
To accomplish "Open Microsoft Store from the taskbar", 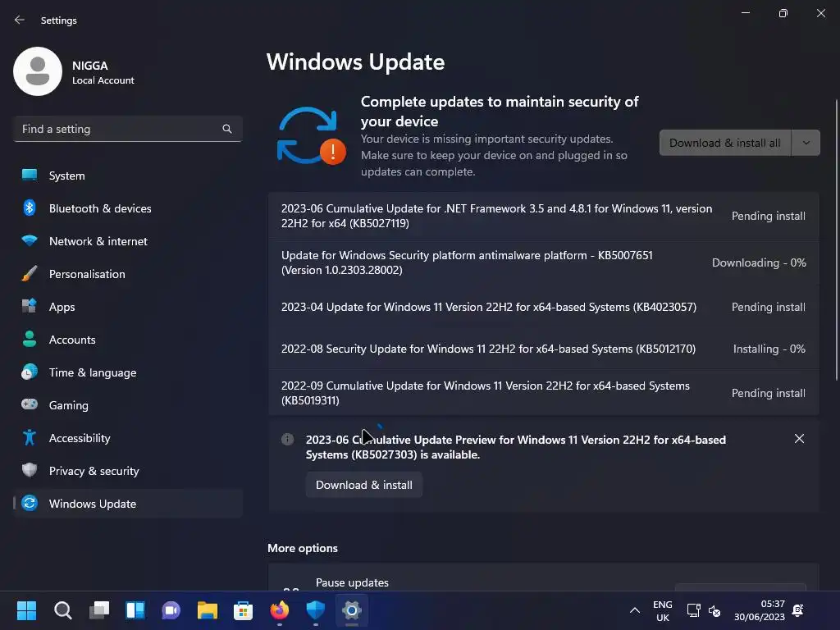I will click(x=243, y=610).
